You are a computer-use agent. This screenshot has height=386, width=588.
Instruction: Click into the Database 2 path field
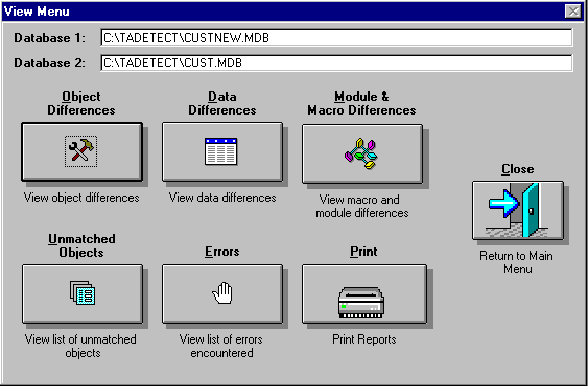[x=336, y=63]
